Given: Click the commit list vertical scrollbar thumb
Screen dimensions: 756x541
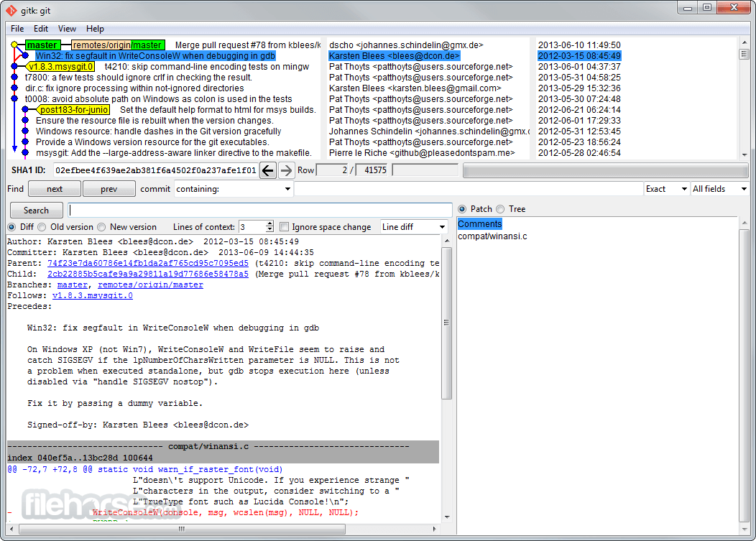Looking at the screenshot, I should [744, 53].
